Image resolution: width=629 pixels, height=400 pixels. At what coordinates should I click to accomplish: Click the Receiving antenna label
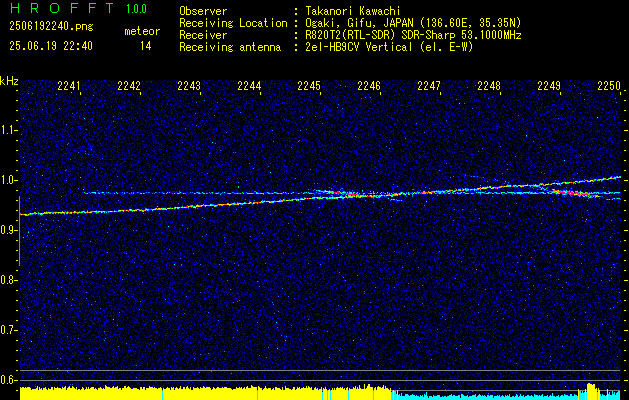coord(230,47)
